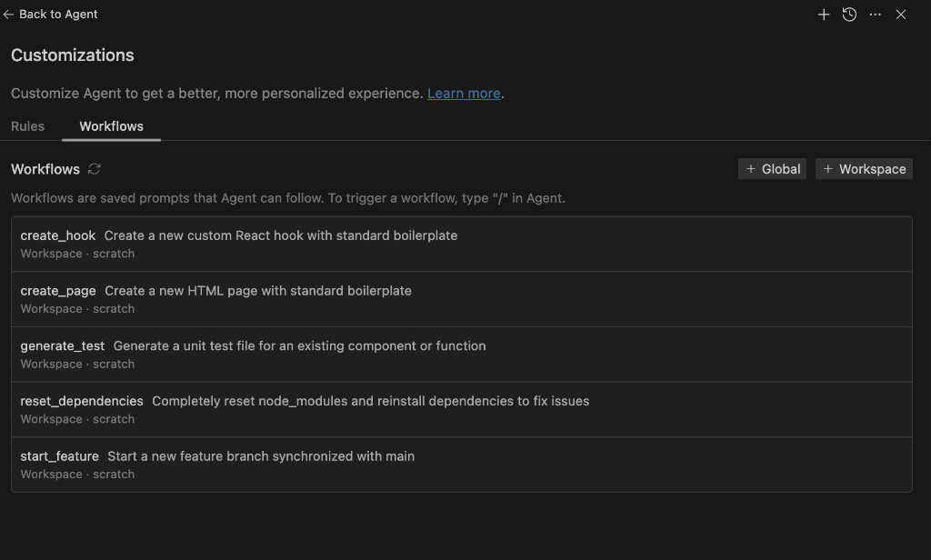Open the start_feature workflow
Screen dimensions: 931x560
click(x=461, y=465)
